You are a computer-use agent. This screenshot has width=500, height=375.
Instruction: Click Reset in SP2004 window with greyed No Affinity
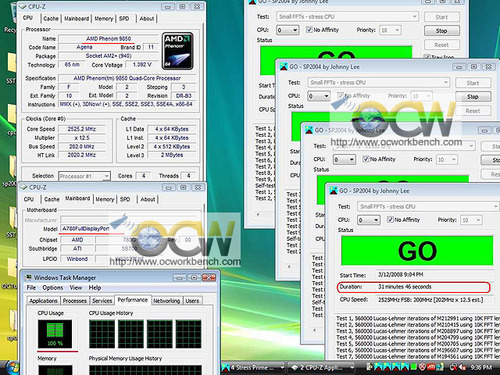473,111
